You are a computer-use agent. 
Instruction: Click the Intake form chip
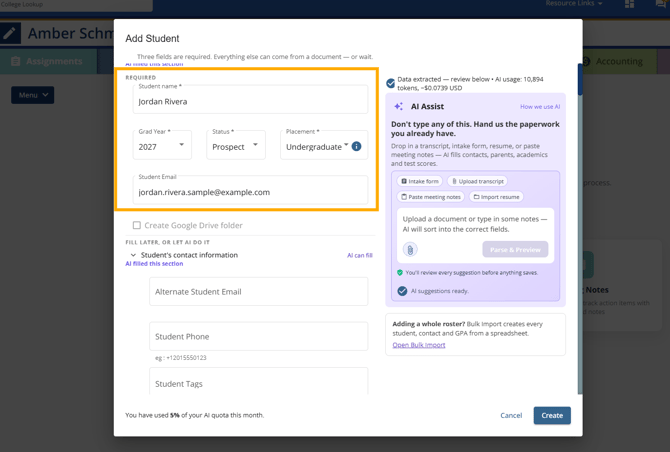(x=420, y=181)
